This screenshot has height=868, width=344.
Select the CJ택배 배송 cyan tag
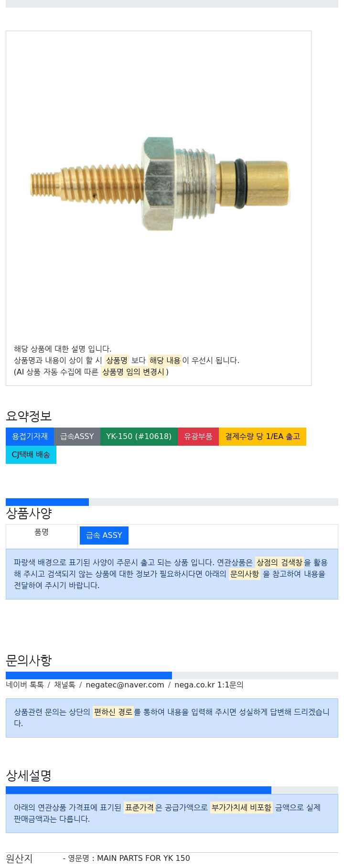point(31,455)
